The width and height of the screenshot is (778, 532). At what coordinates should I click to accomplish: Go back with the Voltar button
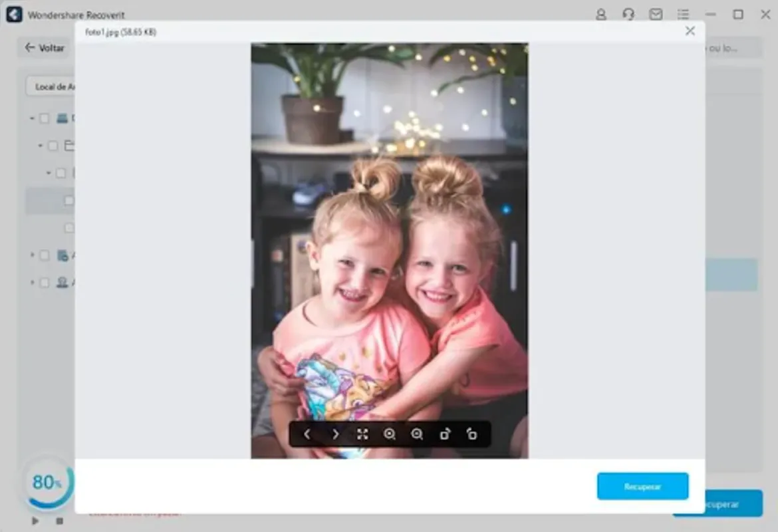[x=45, y=48]
